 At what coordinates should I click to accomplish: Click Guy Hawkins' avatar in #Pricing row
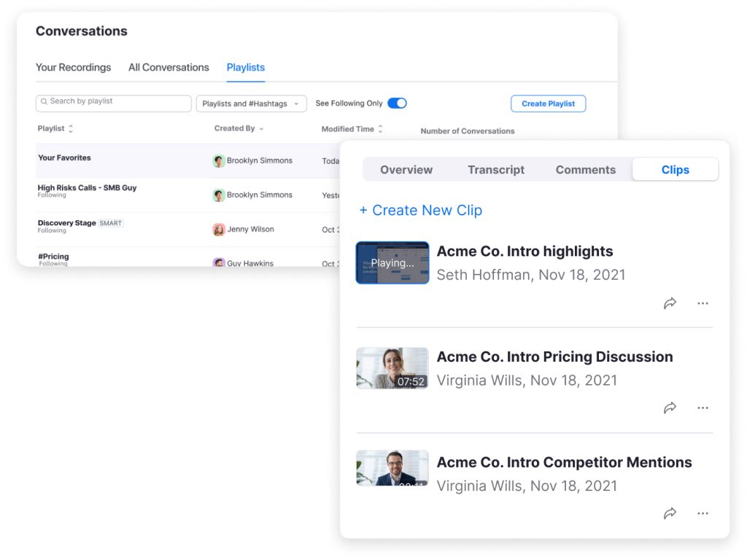coord(219,262)
